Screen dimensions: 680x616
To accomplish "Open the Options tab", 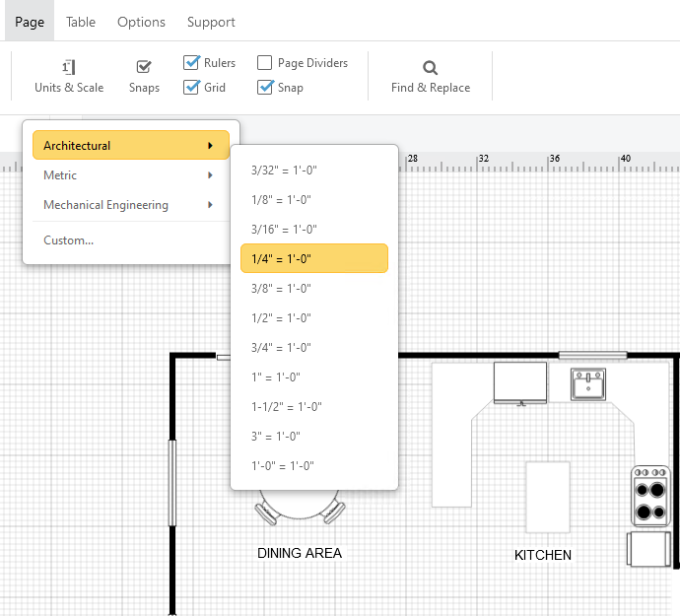I will tap(141, 22).
